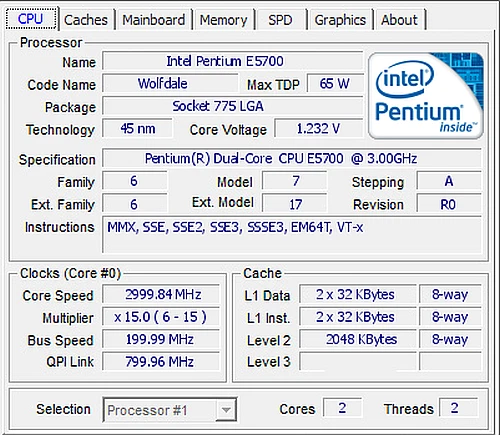Click the Ext. Family value 6
The image size is (500, 435).
(134, 204)
